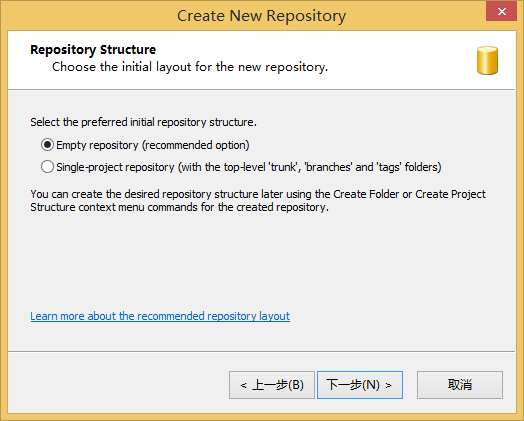
Task: Click the 'Choose the initial layout' subtitle
Action: point(190,67)
